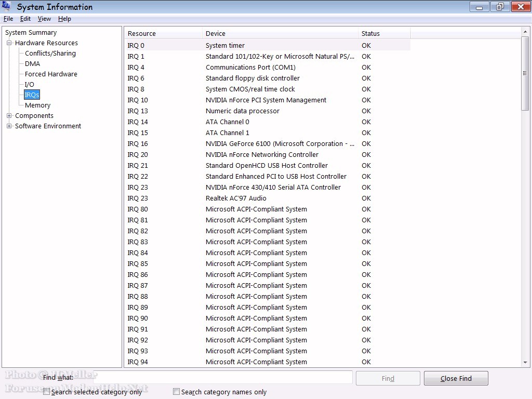Select the IRQ 85 row
The height and width of the screenshot is (399, 532).
(x=268, y=263)
